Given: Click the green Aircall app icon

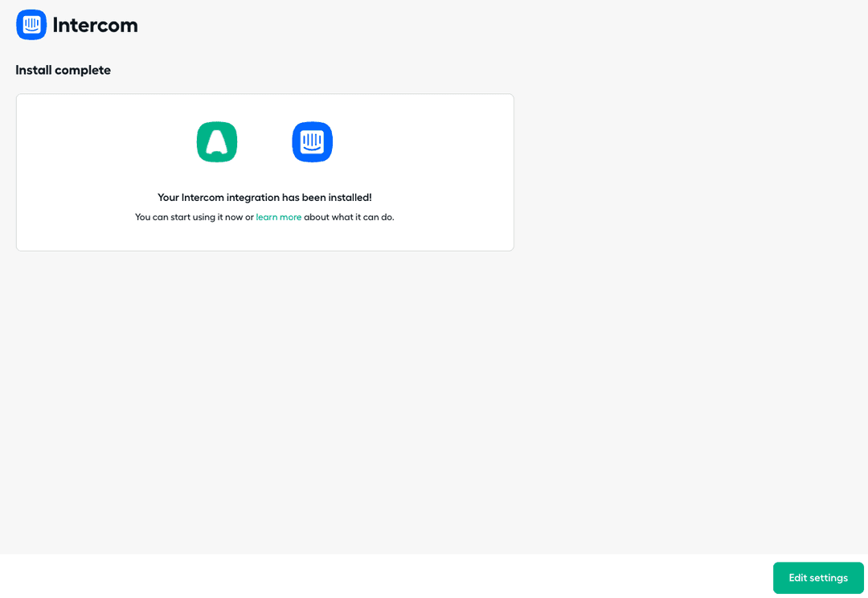Looking at the screenshot, I should [x=217, y=142].
